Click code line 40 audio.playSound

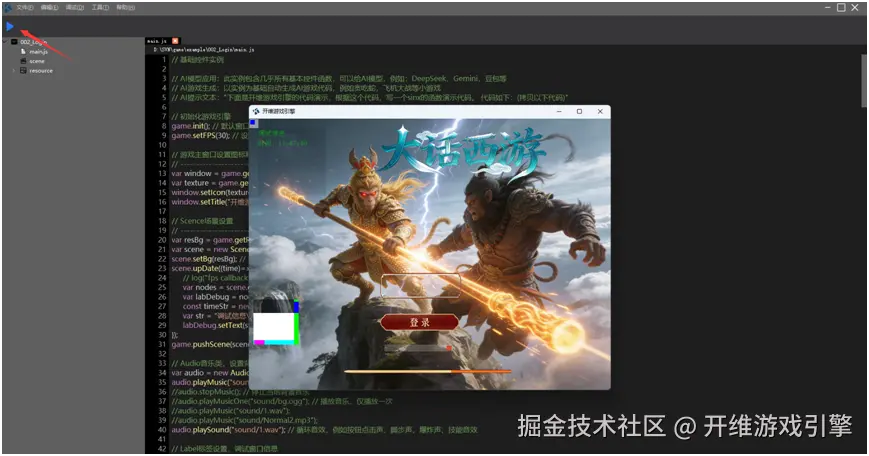[324, 430]
